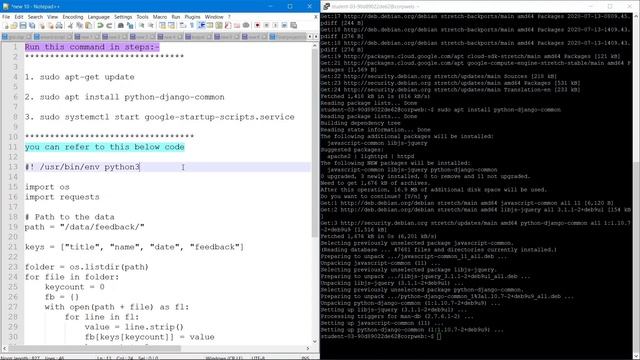Click the editor vertical scrollbar thumb

click(x=315, y=143)
